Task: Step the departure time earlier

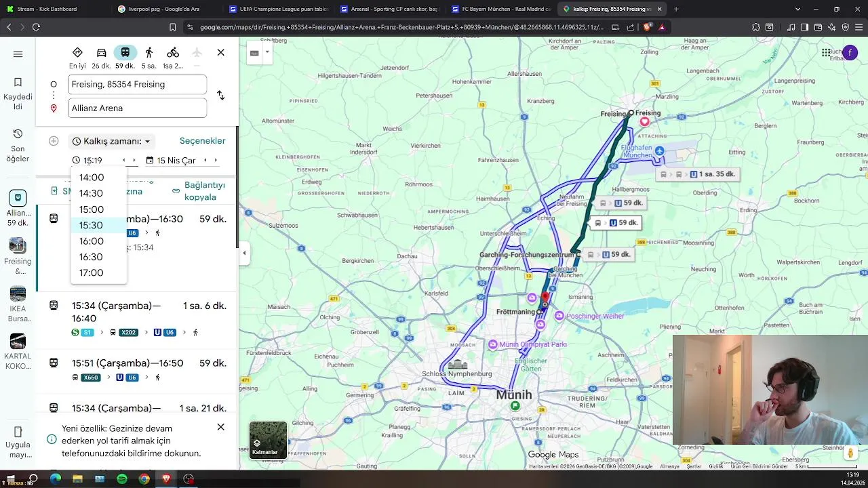Action: point(123,161)
